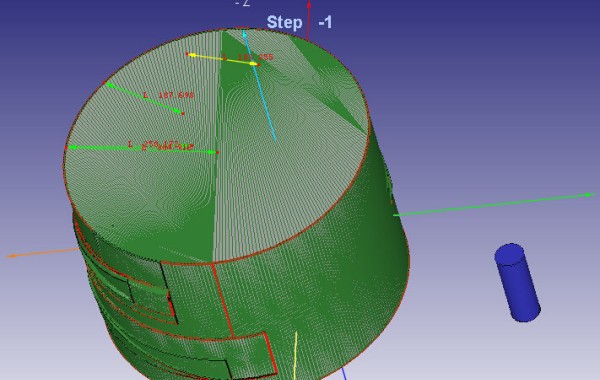
Task: Click the green axis arrow tip at right
Action: pyautogui.click(x=590, y=195)
